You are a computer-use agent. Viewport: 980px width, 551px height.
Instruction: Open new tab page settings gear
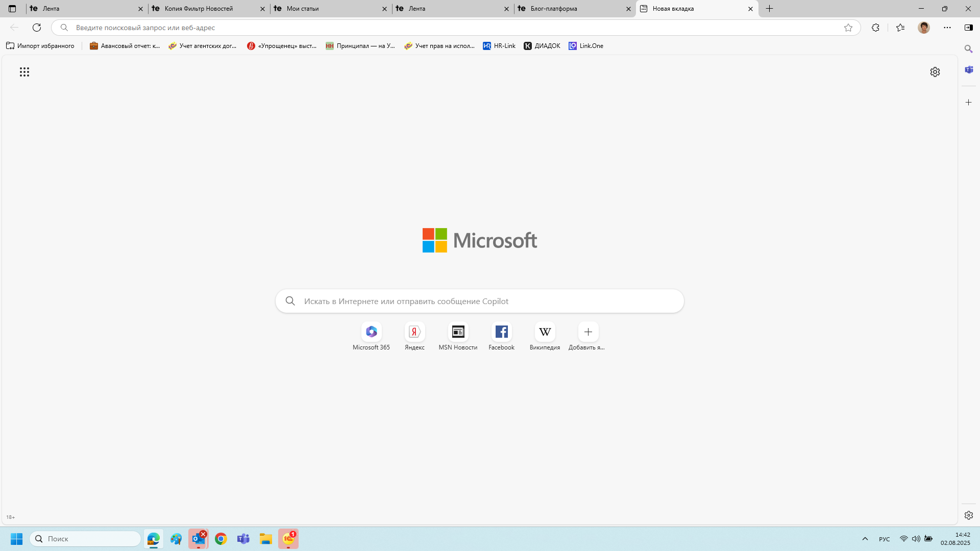(935, 72)
